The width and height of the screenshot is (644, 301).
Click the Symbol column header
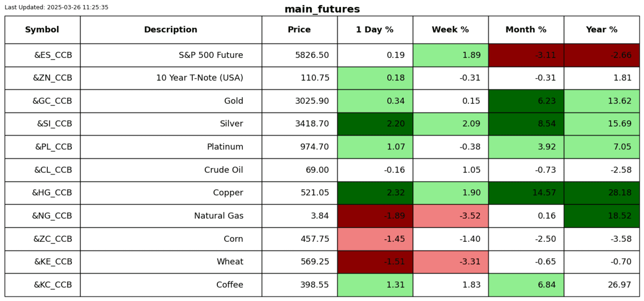click(42, 30)
